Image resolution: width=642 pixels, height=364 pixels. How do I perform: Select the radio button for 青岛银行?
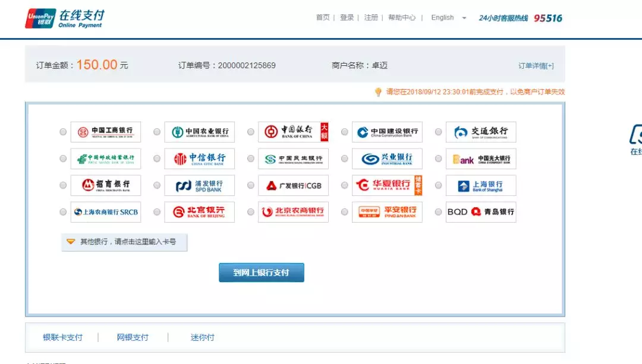tap(438, 212)
